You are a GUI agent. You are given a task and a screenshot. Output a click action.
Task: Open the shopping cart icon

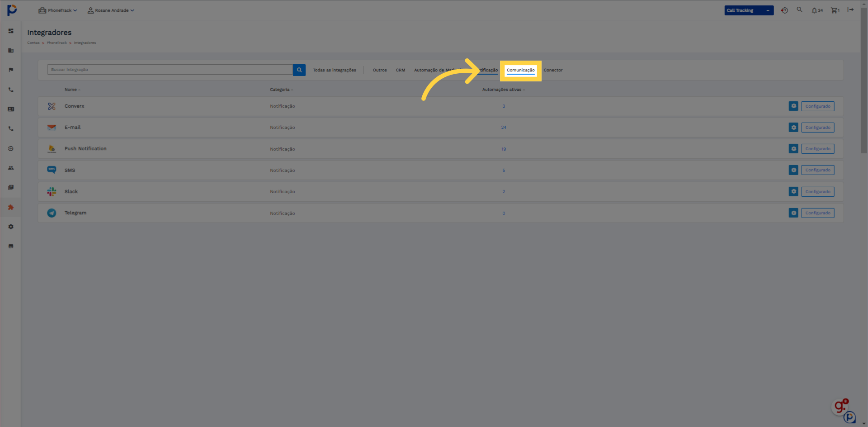click(x=835, y=10)
